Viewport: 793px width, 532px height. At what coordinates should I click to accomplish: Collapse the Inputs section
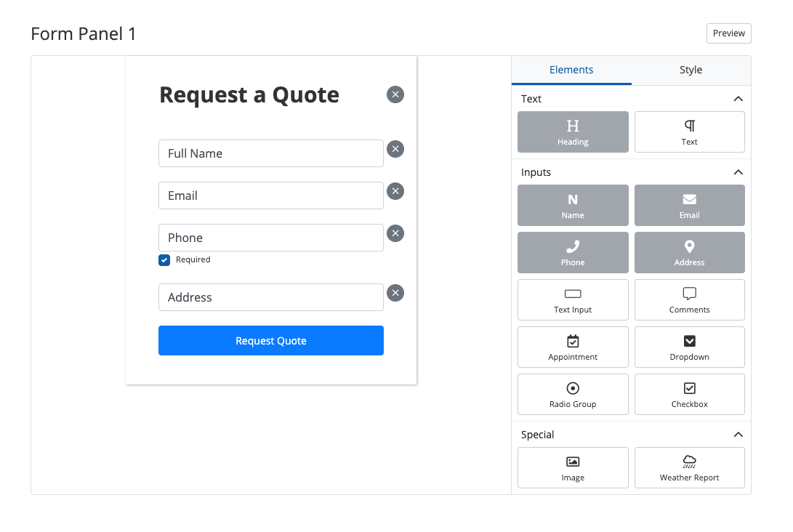738,172
